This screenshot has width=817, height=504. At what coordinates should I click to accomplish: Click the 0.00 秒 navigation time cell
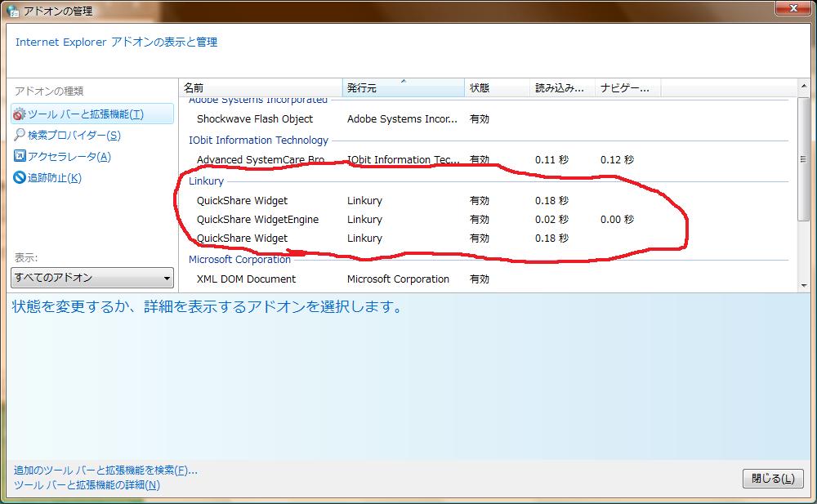pyautogui.click(x=617, y=220)
